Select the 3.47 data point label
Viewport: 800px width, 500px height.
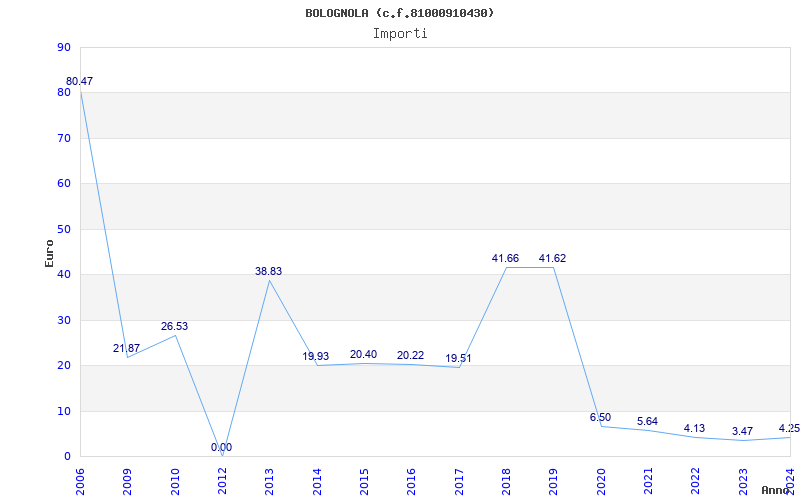[742, 432]
